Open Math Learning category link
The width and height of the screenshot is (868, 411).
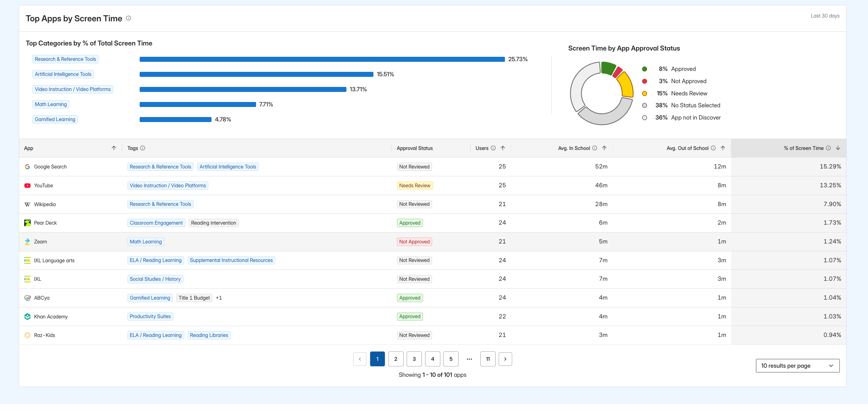pyautogui.click(x=51, y=104)
